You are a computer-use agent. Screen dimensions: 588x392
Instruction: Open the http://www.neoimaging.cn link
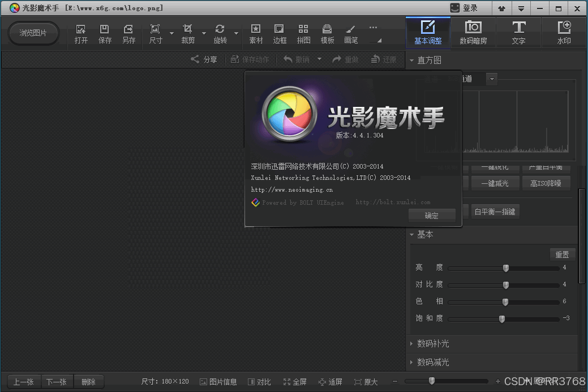click(292, 189)
